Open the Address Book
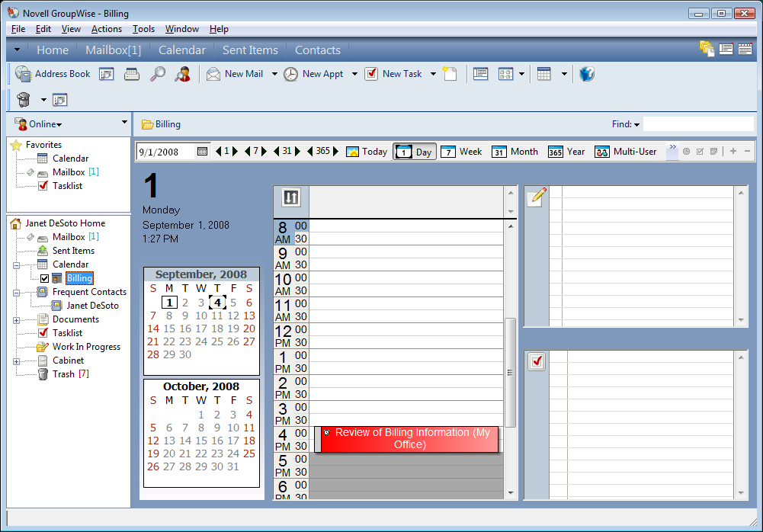The height and width of the screenshot is (532, 763). click(x=53, y=74)
